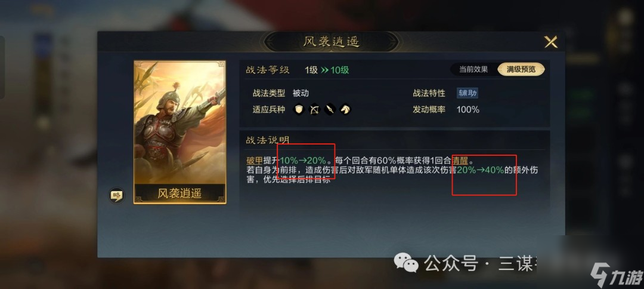Open the 破甲 keyword link
The height and width of the screenshot is (289, 644).
click(254, 160)
